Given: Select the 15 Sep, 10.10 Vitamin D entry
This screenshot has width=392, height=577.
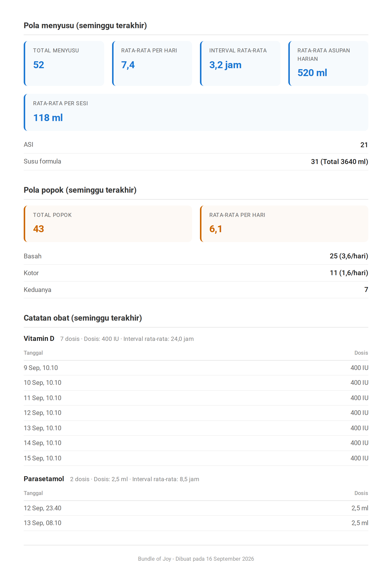Looking at the screenshot, I should click(196, 458).
